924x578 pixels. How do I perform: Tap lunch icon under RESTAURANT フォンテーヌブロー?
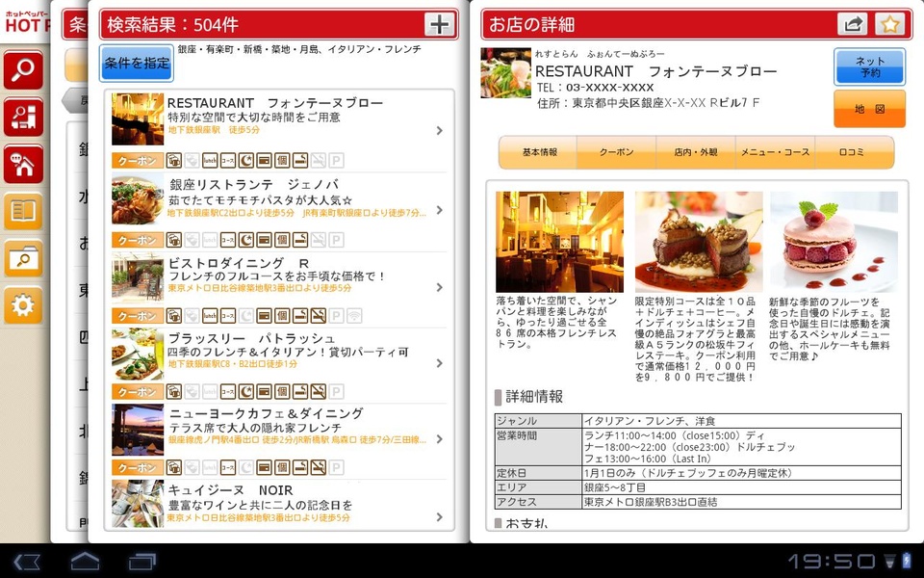[x=210, y=161]
